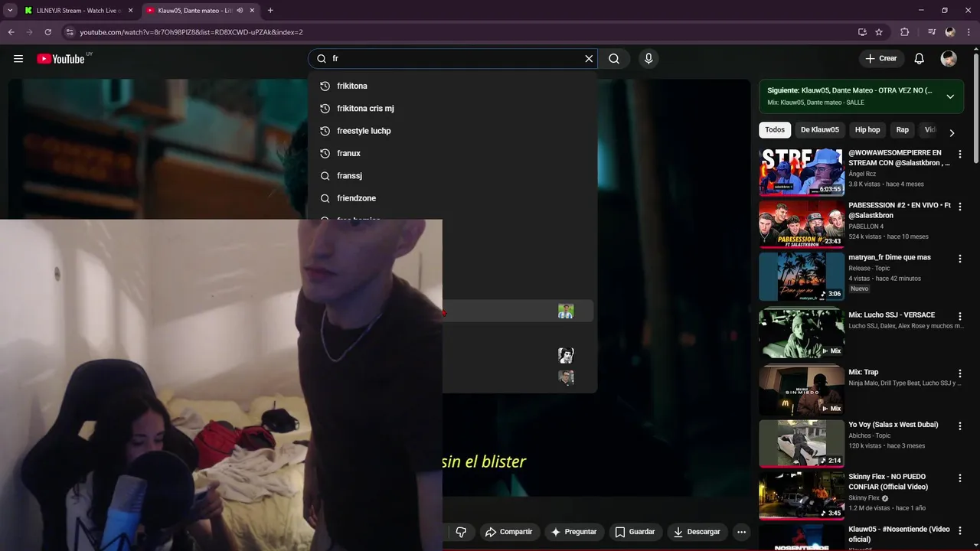Filter recommendations by Rap chip
The height and width of the screenshot is (551, 980).
903,130
